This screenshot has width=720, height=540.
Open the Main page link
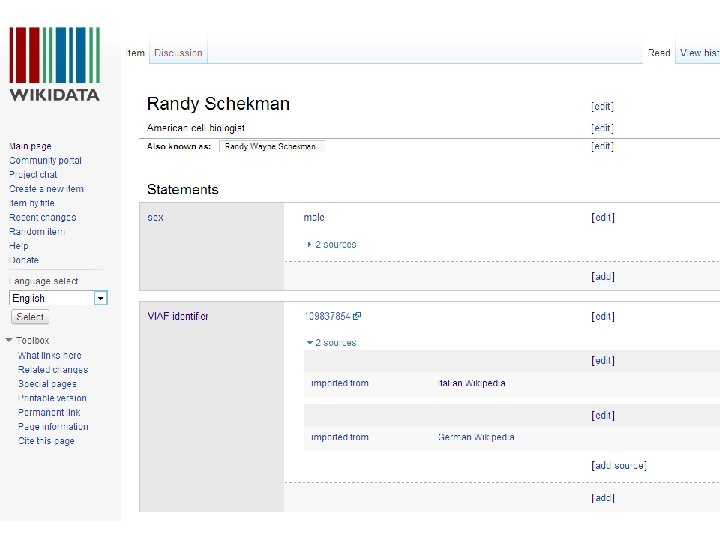click(x=30, y=146)
